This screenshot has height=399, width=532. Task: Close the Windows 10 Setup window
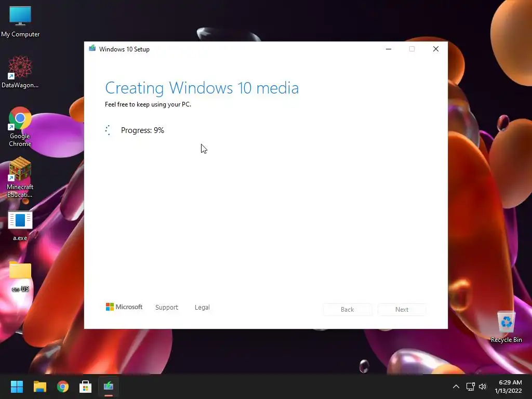point(436,49)
